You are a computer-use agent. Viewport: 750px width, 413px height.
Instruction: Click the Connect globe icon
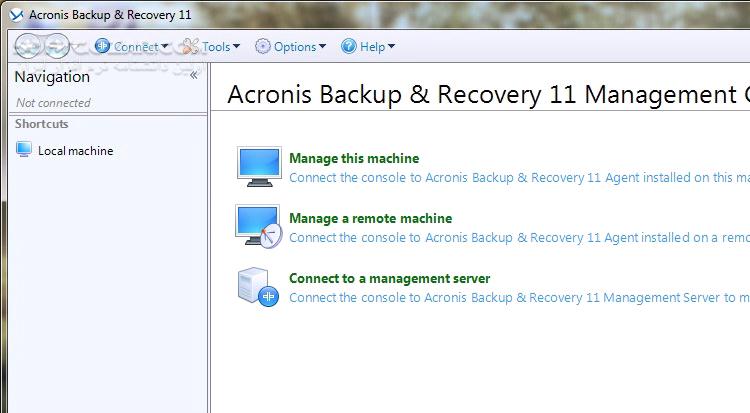[102, 46]
